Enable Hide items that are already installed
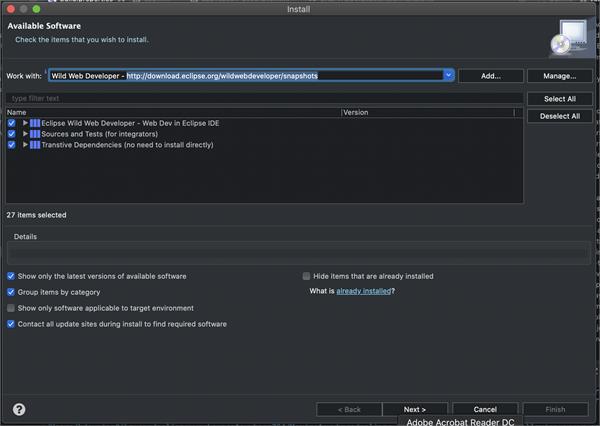This screenshot has height=426, width=600. pyautogui.click(x=306, y=276)
